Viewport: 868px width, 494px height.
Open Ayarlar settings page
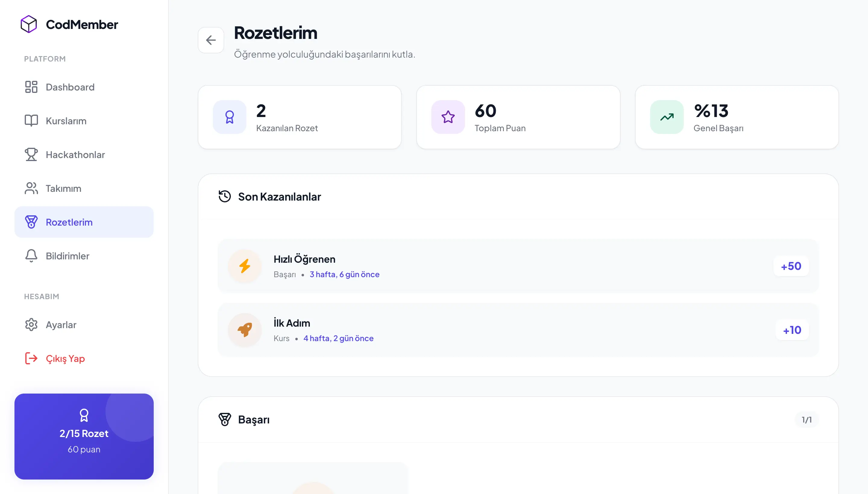pos(61,325)
